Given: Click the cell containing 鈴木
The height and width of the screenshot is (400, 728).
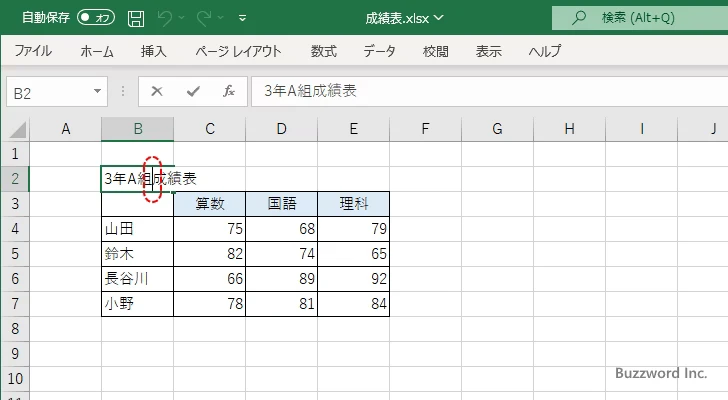Looking at the screenshot, I should (x=137, y=254).
